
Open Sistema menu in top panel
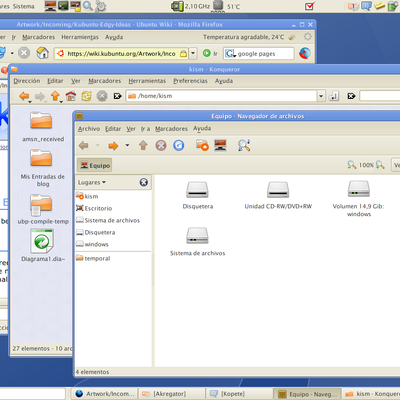pos(24,6)
